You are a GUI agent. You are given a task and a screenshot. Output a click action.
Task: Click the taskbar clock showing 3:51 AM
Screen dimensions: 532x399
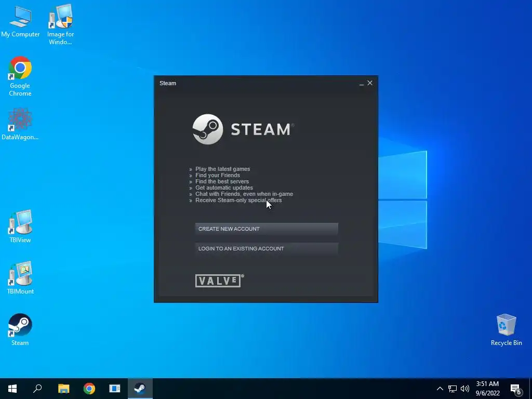(x=487, y=389)
